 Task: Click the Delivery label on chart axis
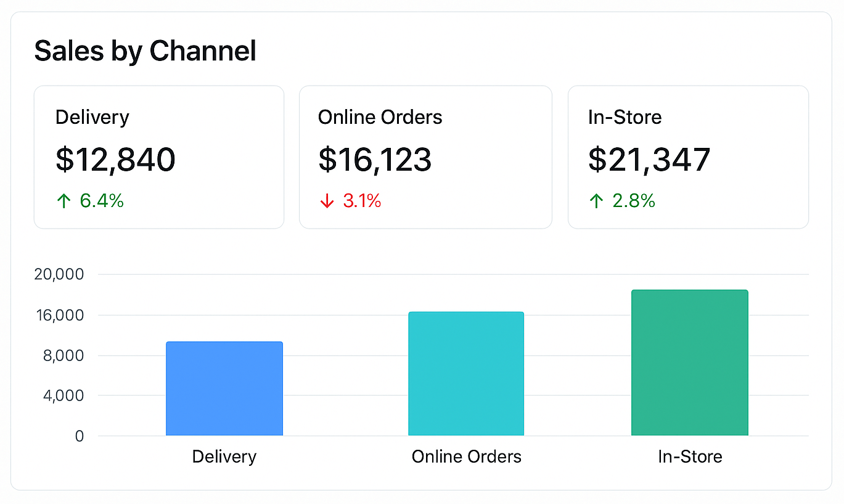coord(224,457)
